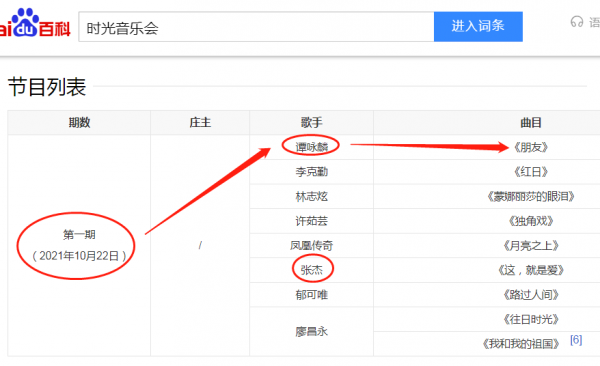Screen dimensions: 600x366
Task: Click the song 《路过人间》
Action: click(531, 295)
